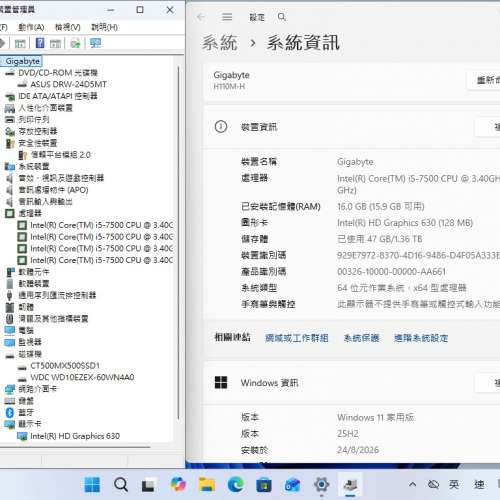This screenshot has width=500, height=500.
Task: Select 磁碟機 disk drives category
Action: (x=30, y=354)
